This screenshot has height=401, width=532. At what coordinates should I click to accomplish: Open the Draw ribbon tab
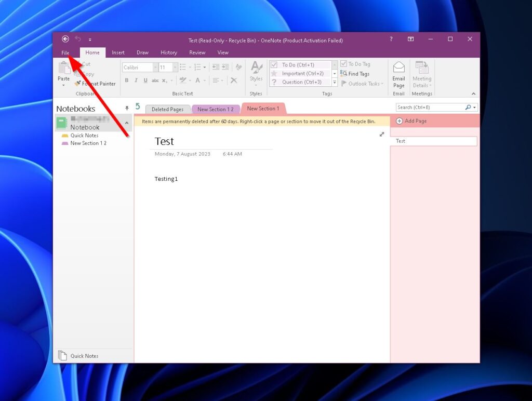[x=142, y=52]
